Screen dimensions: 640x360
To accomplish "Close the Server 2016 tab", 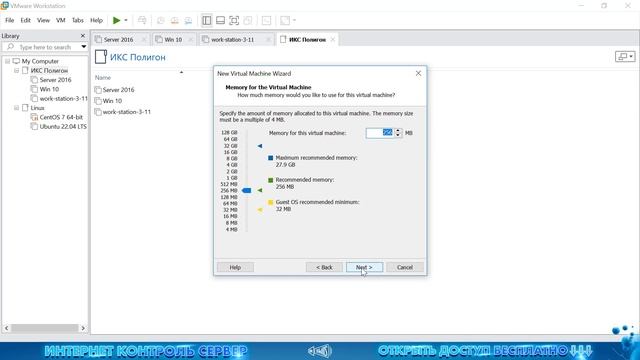I will coord(144,40).
